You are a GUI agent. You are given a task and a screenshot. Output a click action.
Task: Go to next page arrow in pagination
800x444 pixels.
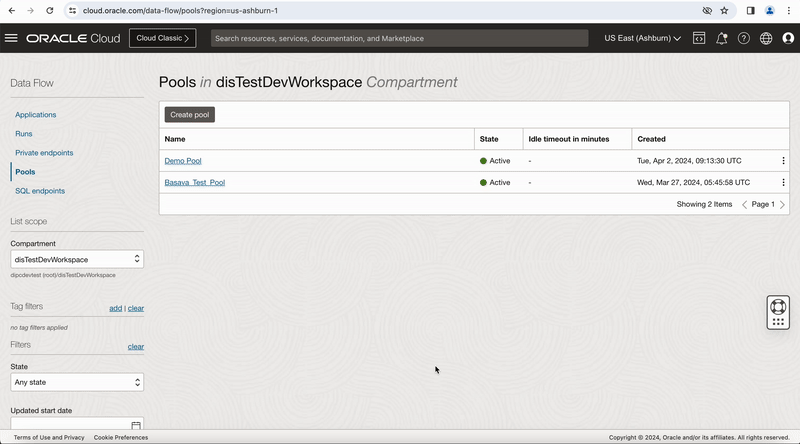pos(782,205)
